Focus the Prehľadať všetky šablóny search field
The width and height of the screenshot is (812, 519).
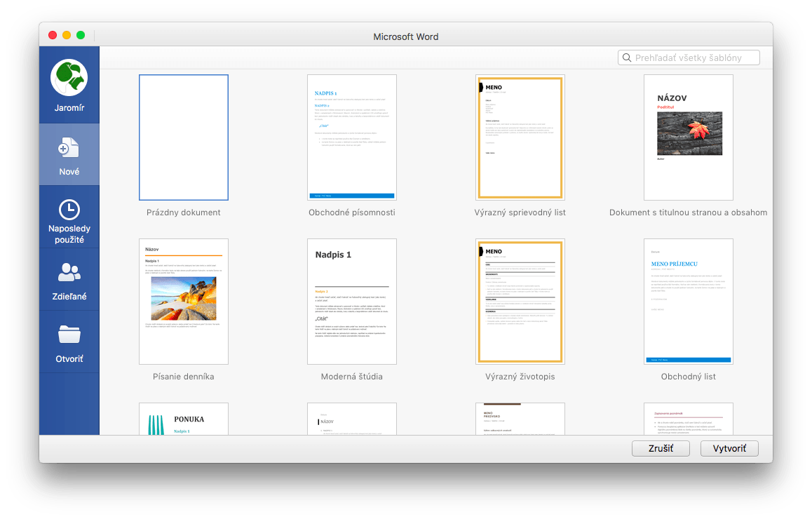[688, 58]
